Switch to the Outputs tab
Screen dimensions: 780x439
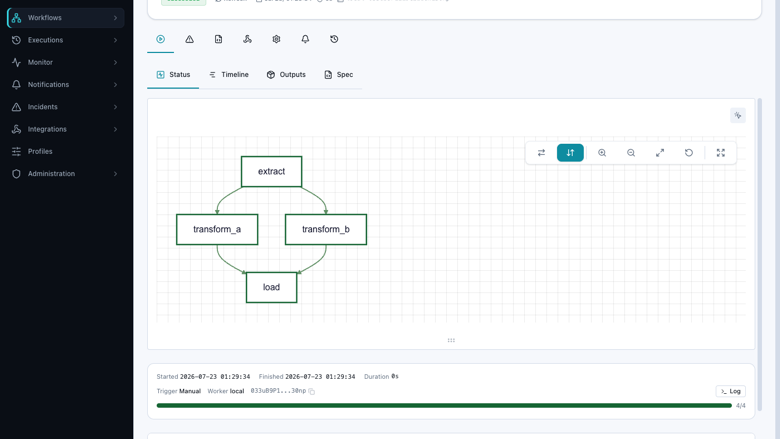[x=287, y=75]
